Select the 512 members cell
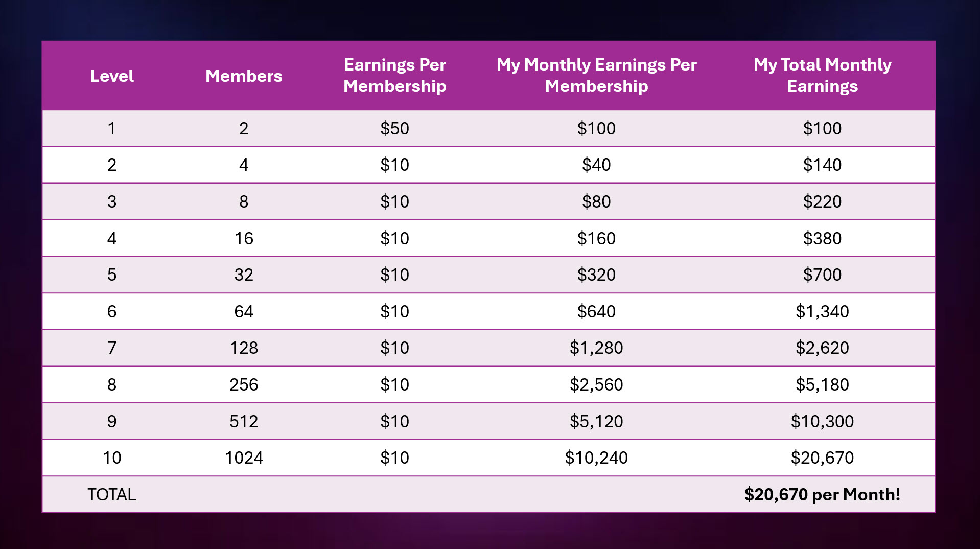 (244, 421)
